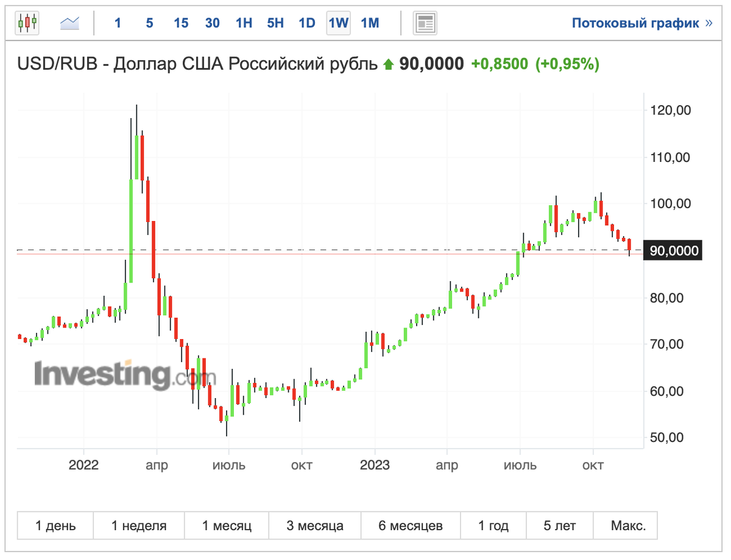This screenshot has width=731, height=560.
Task: Show the 1 день range
Action: click(x=55, y=525)
